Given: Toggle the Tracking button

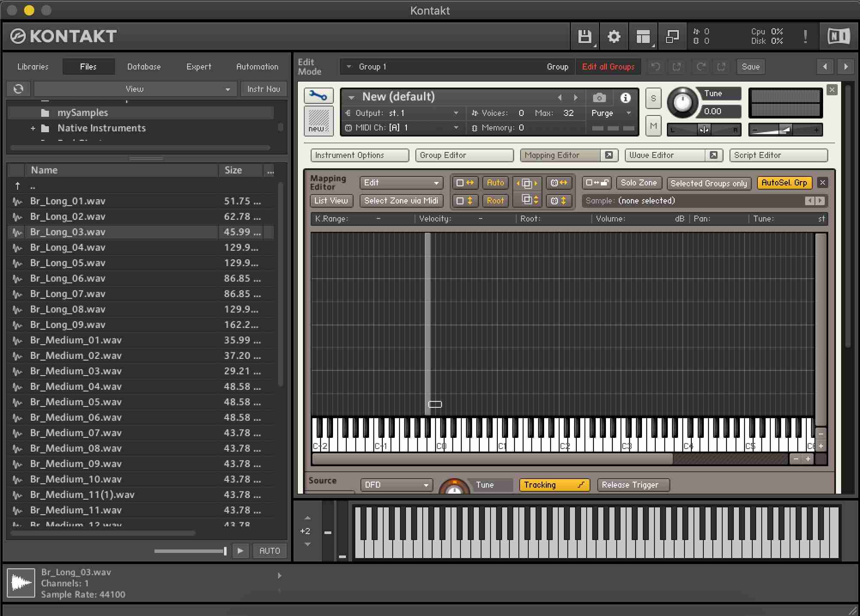Looking at the screenshot, I should [x=554, y=485].
